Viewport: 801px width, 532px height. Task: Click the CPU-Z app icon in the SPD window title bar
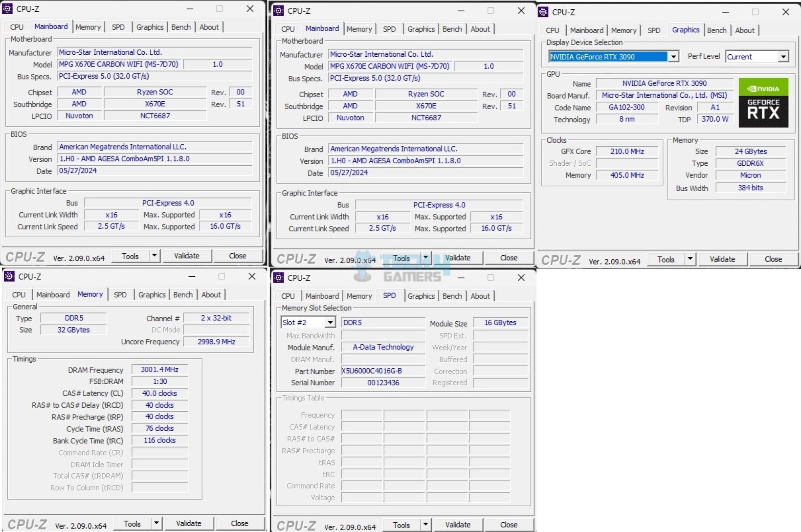coord(278,278)
